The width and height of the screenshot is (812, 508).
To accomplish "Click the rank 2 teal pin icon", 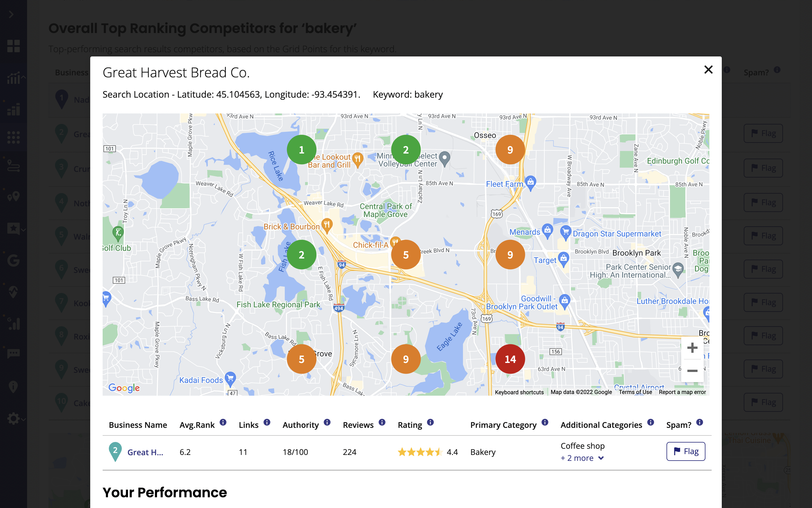I will pos(115,452).
